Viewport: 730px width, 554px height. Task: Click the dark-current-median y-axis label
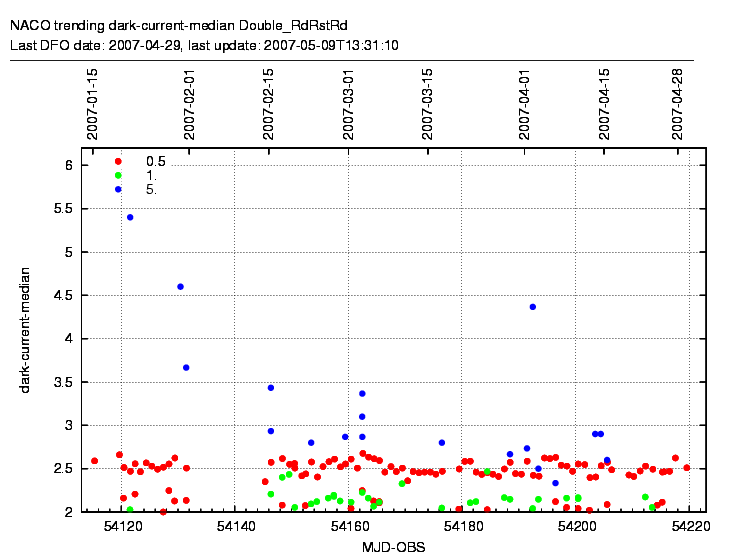point(26,329)
